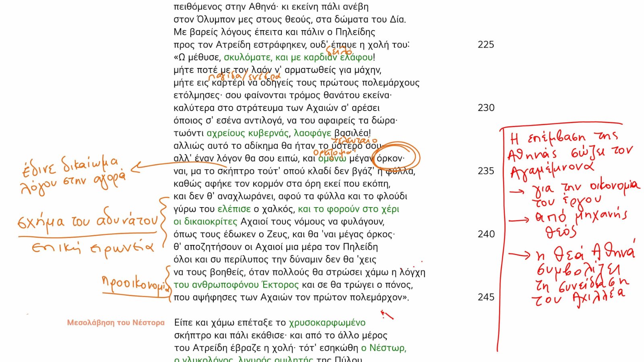
Task: Select the green word 'ελέπισε'
Action: click(x=234, y=209)
